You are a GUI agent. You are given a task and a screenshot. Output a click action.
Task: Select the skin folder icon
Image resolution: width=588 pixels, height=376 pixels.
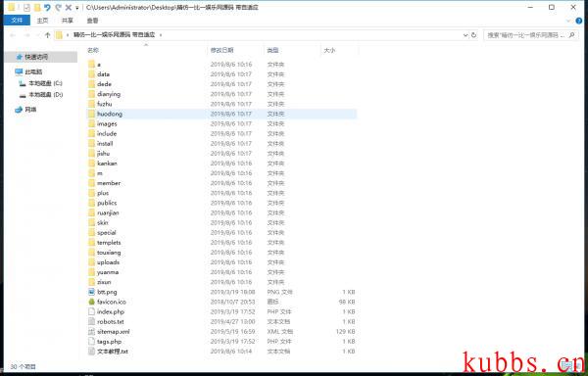pos(91,223)
